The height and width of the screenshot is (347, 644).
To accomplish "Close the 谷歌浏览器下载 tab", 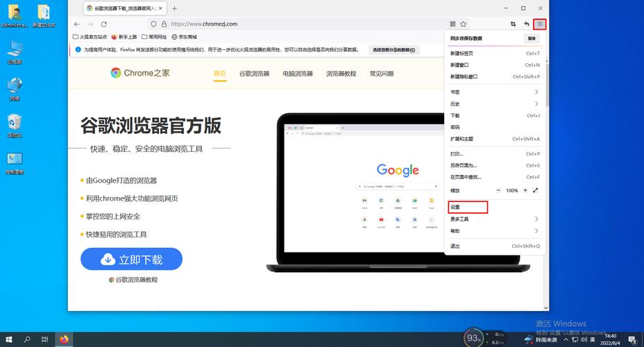I will 160,8.
